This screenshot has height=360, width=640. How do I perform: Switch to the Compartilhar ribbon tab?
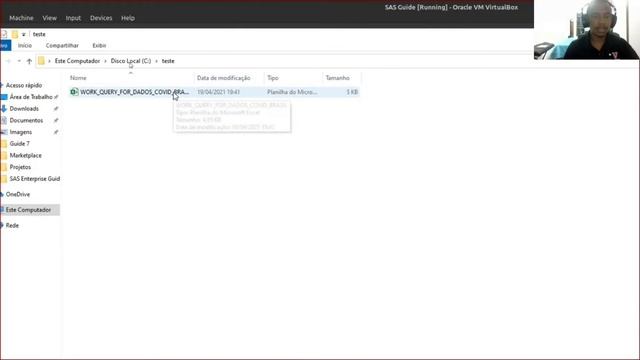coord(62,45)
